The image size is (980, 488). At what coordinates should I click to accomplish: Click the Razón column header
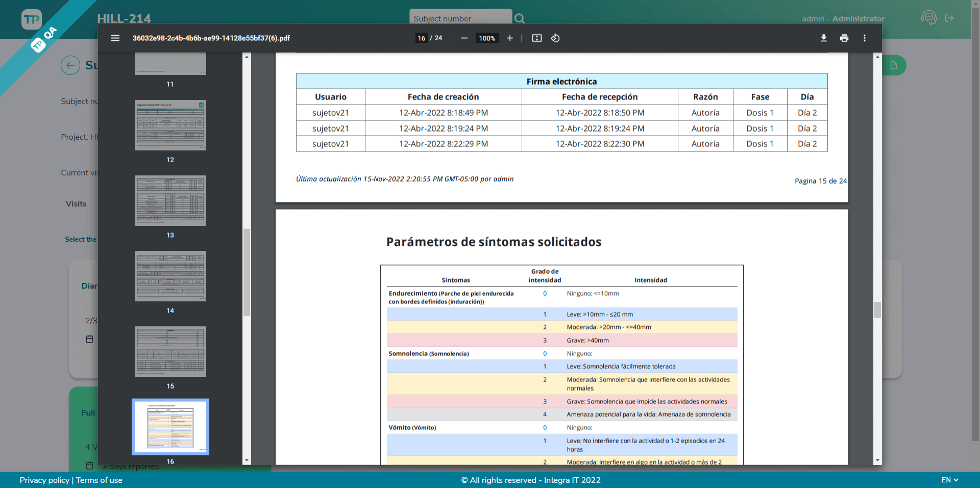[x=705, y=97]
